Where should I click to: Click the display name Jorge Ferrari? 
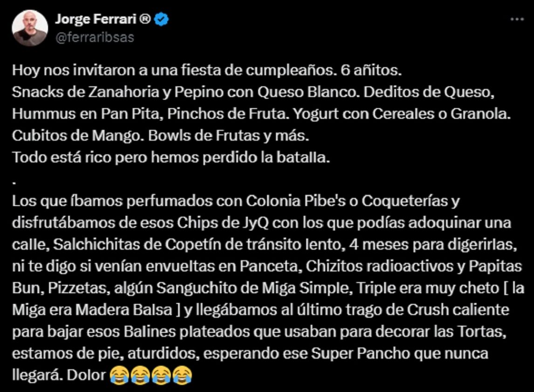coord(96,19)
